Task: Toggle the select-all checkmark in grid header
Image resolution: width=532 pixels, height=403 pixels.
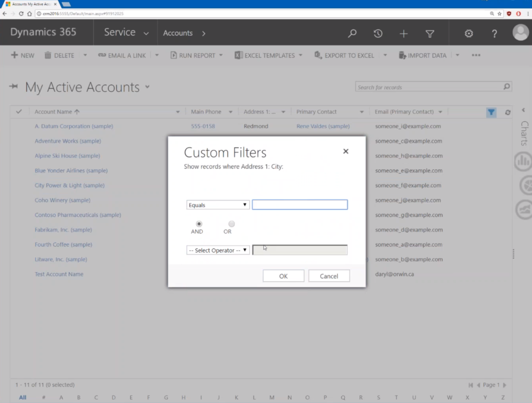Action: tap(19, 112)
